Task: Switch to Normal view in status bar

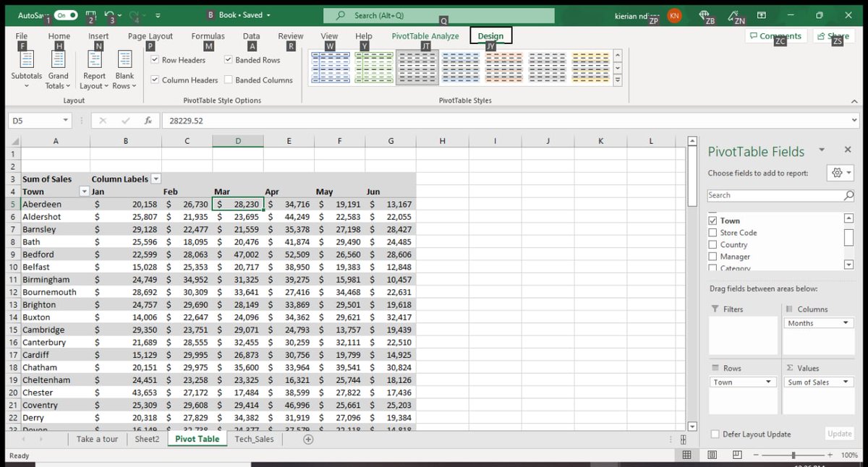Action: tap(686, 455)
